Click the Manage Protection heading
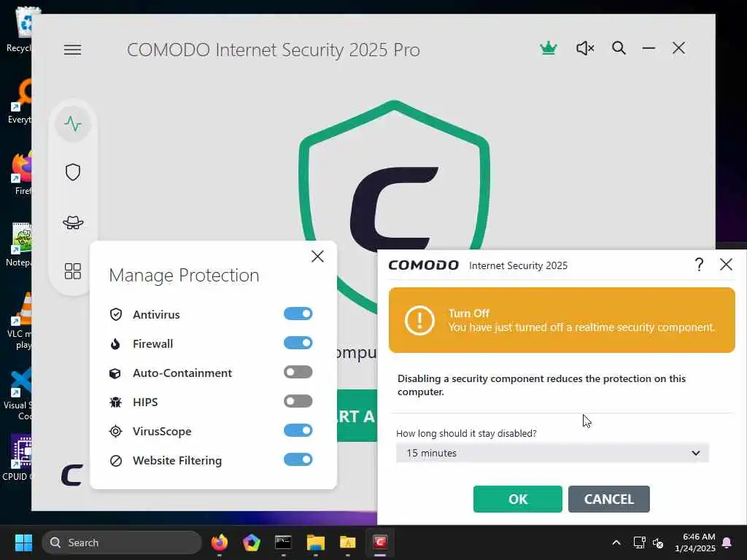This screenshot has height=560, width=747. [184, 275]
